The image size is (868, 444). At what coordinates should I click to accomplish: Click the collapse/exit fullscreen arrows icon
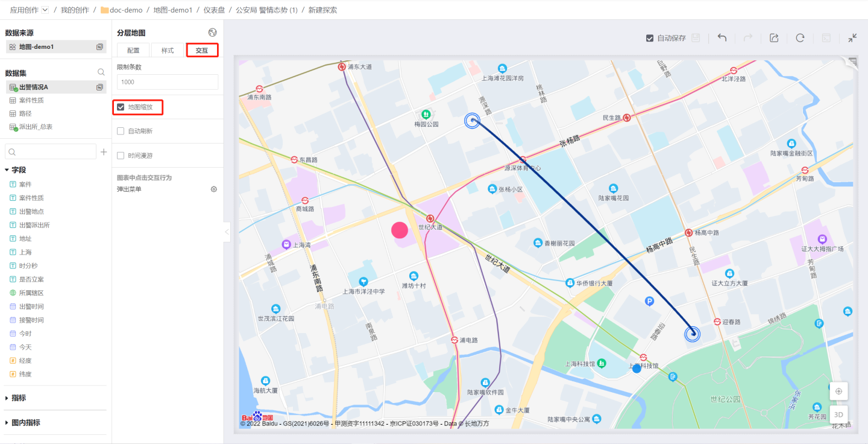click(852, 37)
